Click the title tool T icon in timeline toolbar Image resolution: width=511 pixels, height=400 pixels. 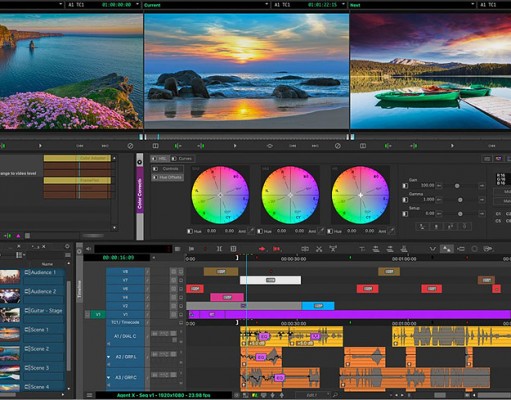click(x=362, y=249)
